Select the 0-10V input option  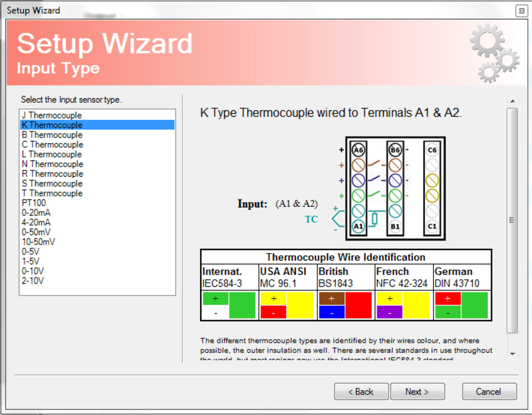pyautogui.click(x=33, y=271)
